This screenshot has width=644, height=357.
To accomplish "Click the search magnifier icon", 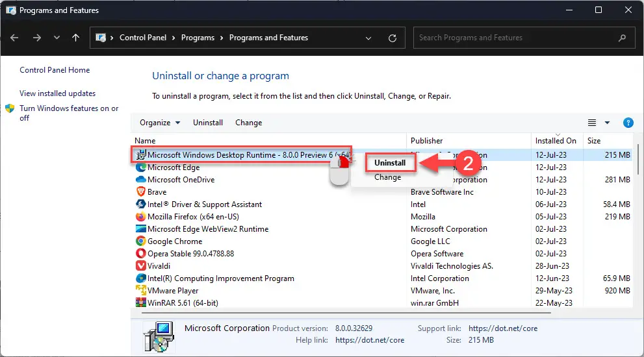I will tap(623, 38).
